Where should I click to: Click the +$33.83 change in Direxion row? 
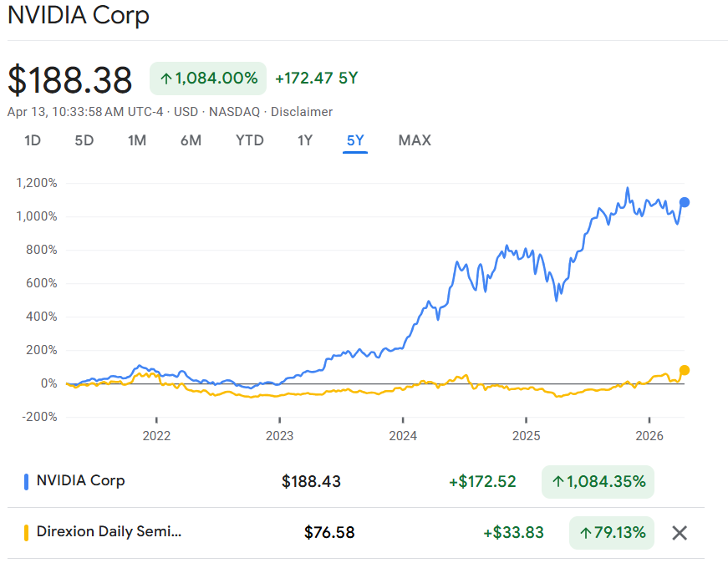click(x=513, y=532)
